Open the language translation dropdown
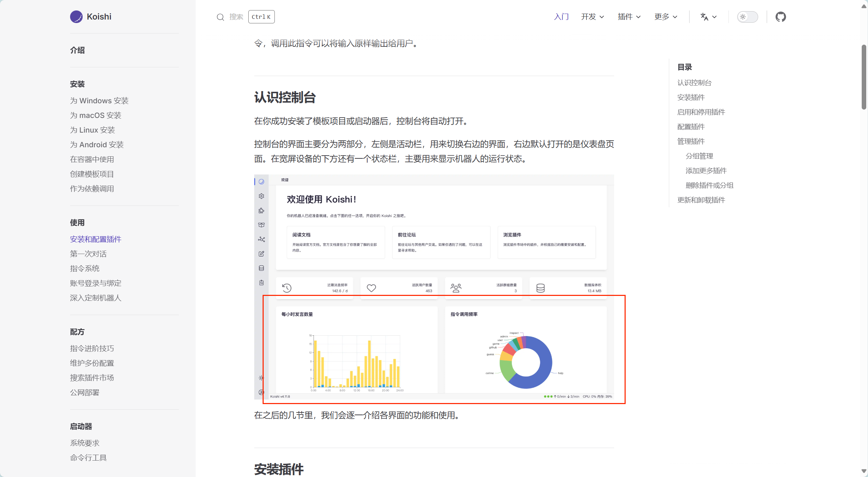 709,17
